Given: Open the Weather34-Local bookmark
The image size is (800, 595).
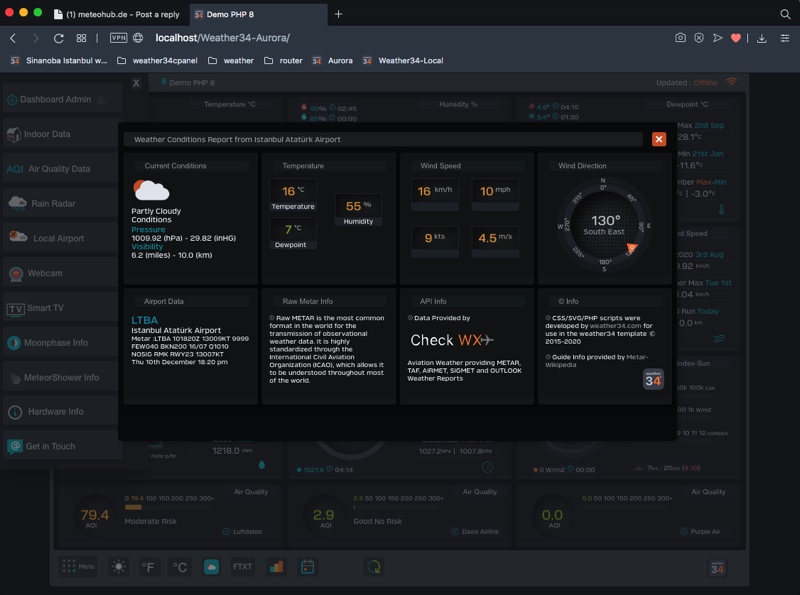Looking at the screenshot, I should pos(403,60).
